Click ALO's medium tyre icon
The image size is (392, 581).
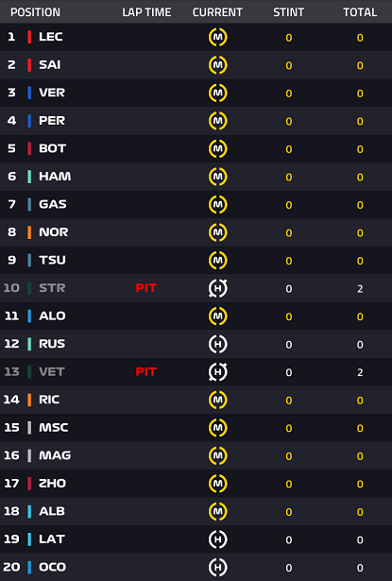[218, 316]
